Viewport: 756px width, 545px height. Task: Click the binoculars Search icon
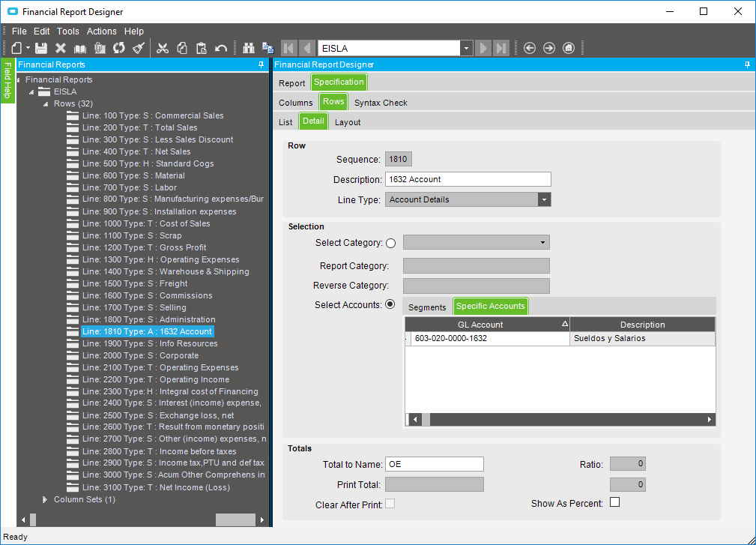point(248,48)
